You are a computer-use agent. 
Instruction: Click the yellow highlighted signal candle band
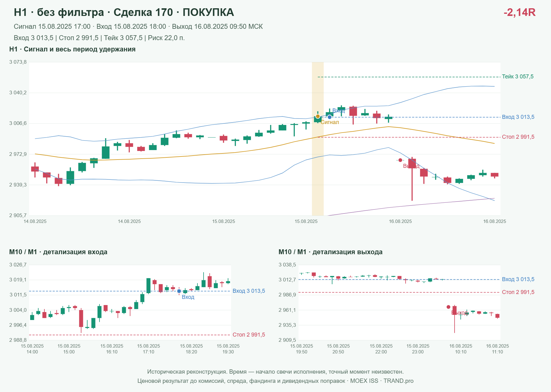click(x=318, y=139)
